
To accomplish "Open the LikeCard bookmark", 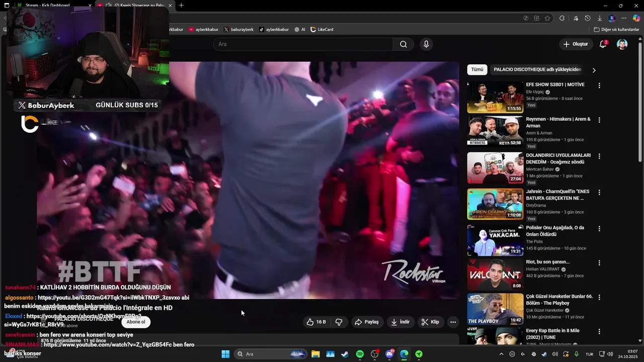I will [322, 30].
